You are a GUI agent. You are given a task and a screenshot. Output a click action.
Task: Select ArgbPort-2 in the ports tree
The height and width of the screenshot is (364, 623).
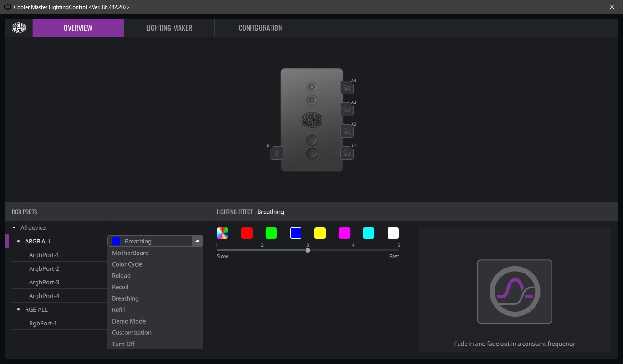44,268
